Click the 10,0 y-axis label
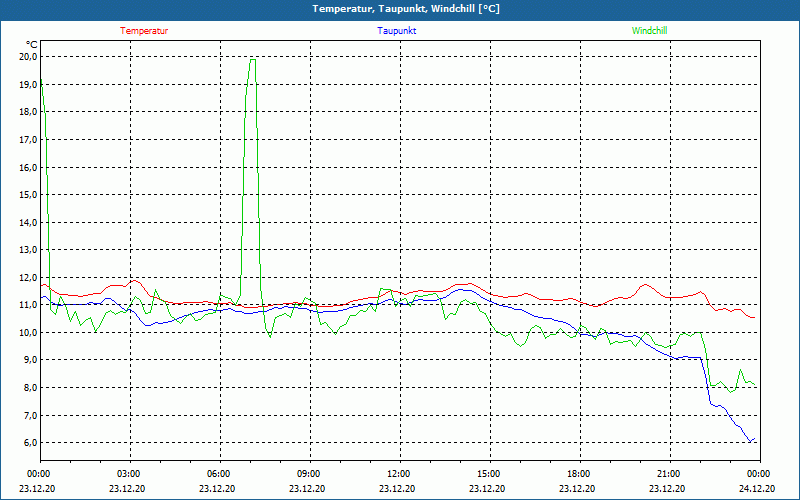Screen dimensions: 800x500 [x=28, y=332]
